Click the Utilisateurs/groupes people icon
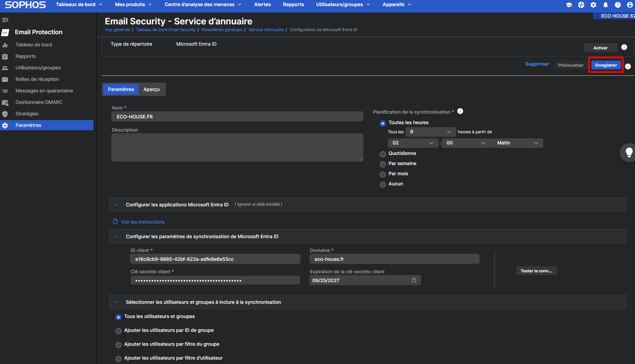The width and height of the screenshot is (635, 364). click(x=5, y=68)
